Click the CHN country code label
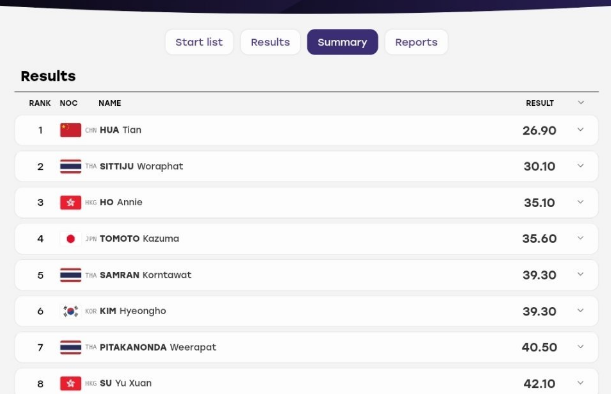The height and width of the screenshot is (394, 611). pyautogui.click(x=91, y=130)
